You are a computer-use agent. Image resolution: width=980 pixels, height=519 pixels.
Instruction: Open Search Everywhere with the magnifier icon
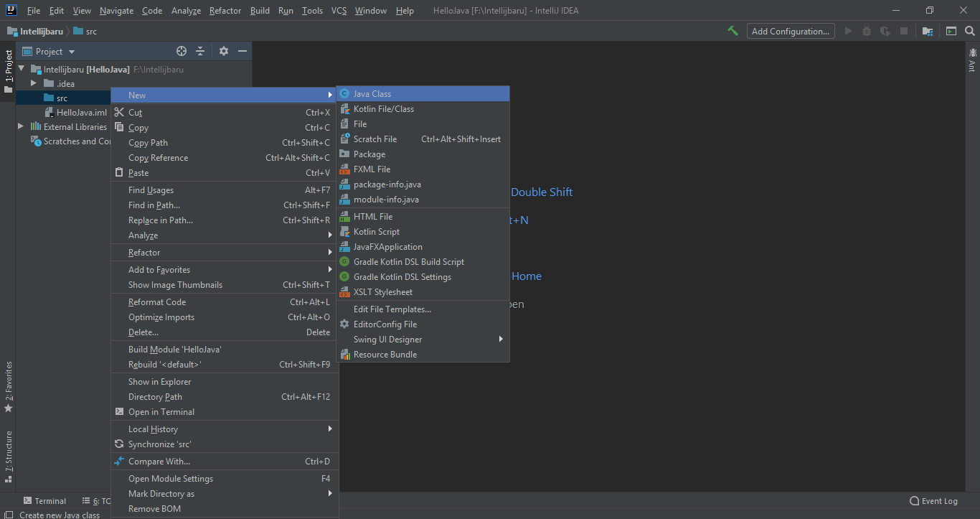pos(970,31)
